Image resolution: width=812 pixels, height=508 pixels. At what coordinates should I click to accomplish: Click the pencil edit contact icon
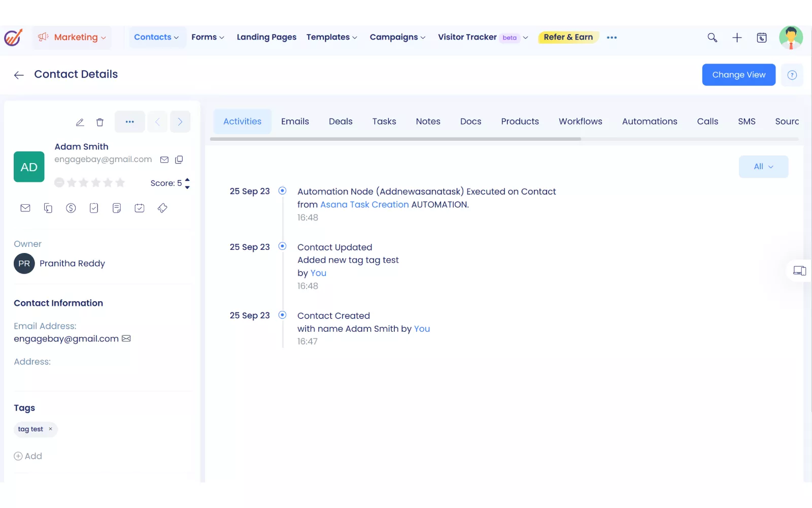tap(80, 122)
